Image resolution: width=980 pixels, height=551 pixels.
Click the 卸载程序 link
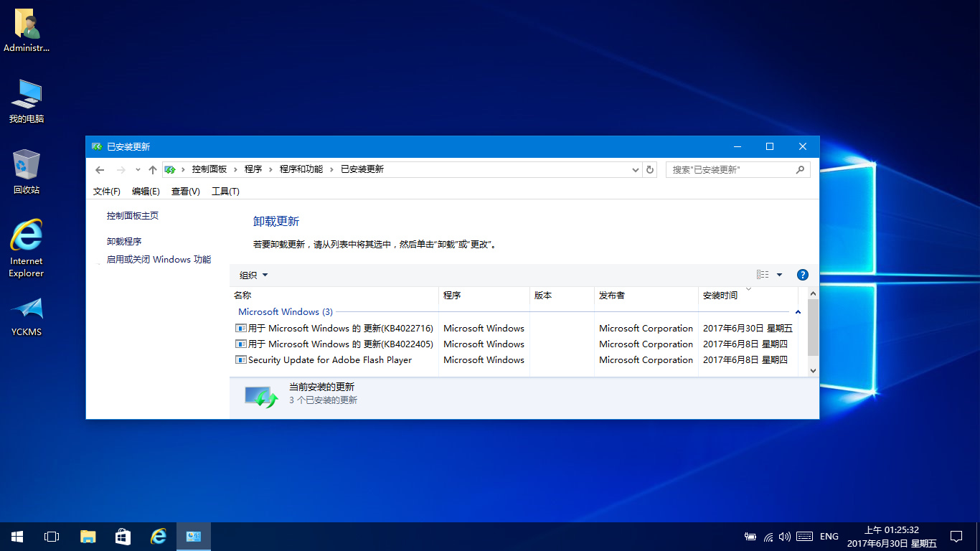click(x=124, y=242)
